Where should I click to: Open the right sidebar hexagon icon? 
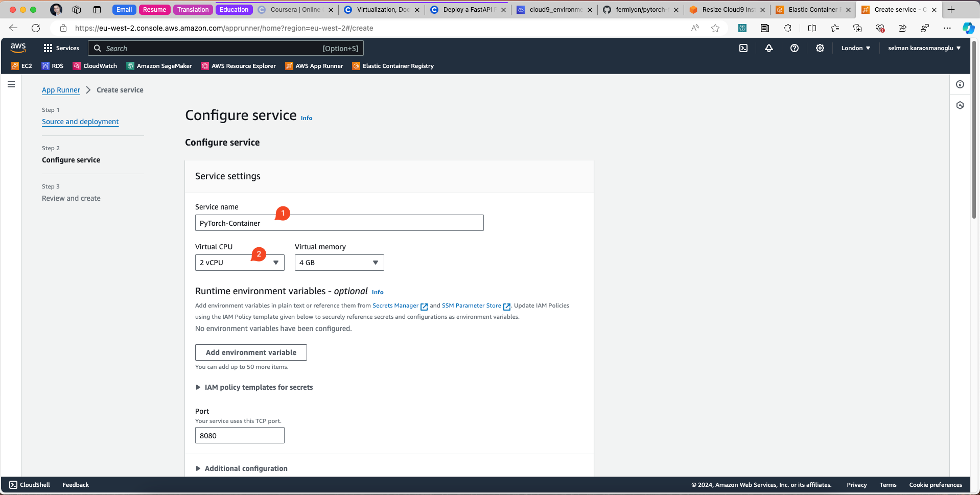pos(960,105)
